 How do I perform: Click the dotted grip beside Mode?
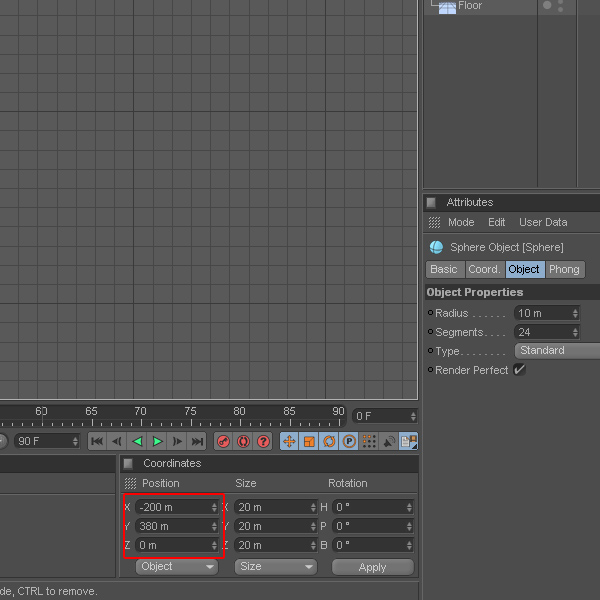coord(434,222)
